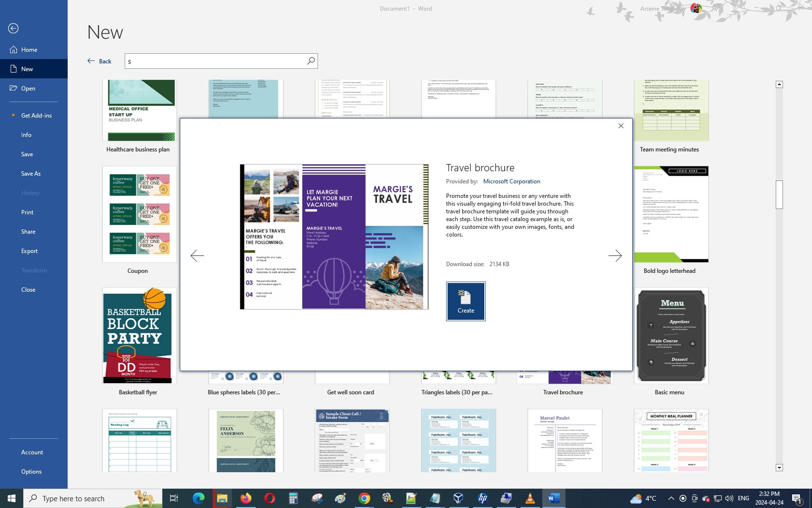
Task: Show next template with right arrow
Action: point(615,255)
